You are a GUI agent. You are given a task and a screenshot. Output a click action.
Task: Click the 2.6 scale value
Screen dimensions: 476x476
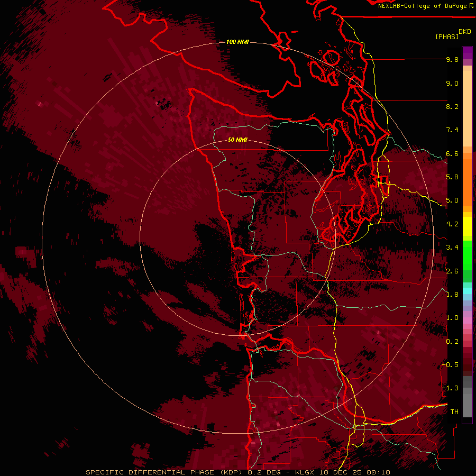coord(452,271)
